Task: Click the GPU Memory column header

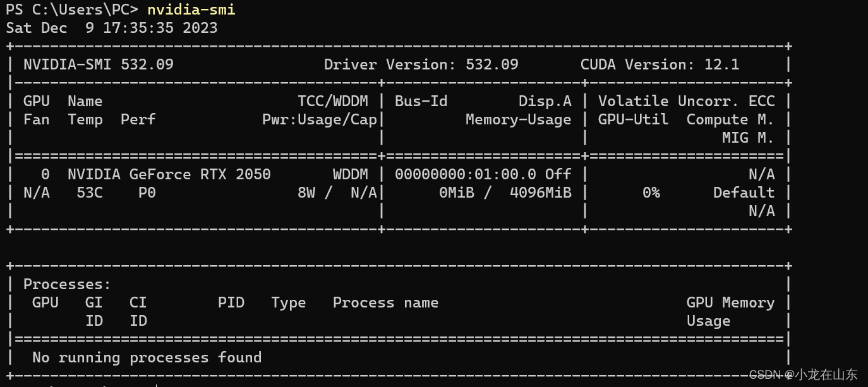Action: click(x=731, y=302)
